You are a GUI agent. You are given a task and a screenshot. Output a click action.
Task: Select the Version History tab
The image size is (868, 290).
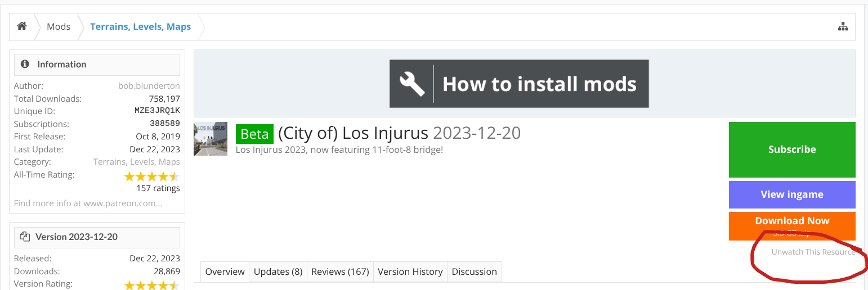pos(410,271)
